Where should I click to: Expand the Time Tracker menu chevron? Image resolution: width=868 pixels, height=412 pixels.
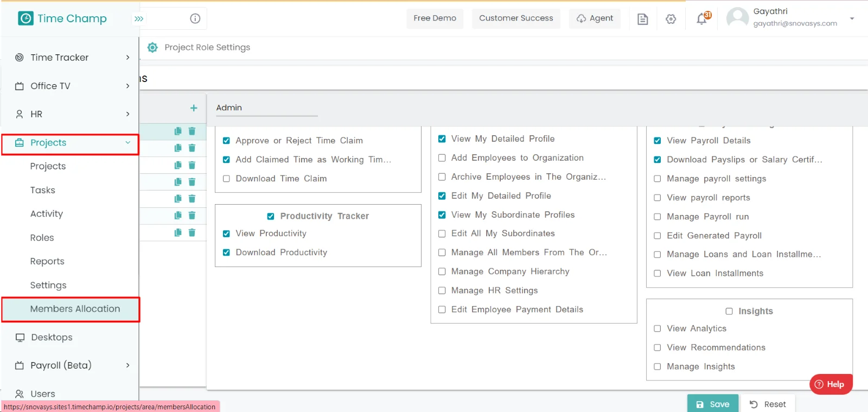point(128,58)
